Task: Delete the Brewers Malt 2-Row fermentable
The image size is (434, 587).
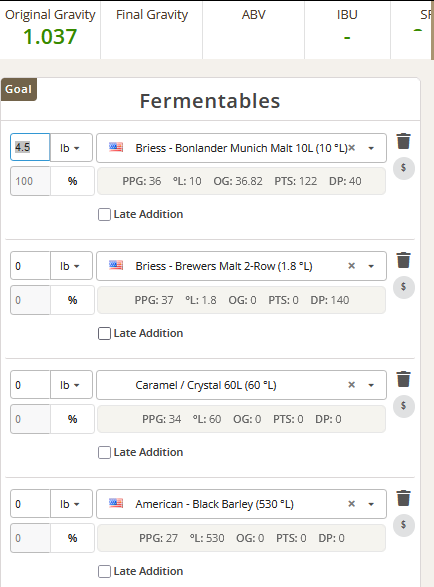Action: coord(404,260)
